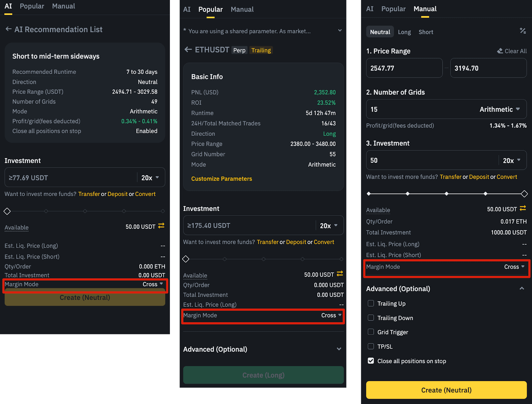Expand Advanced (Optional) in Popular panel

pos(339,349)
